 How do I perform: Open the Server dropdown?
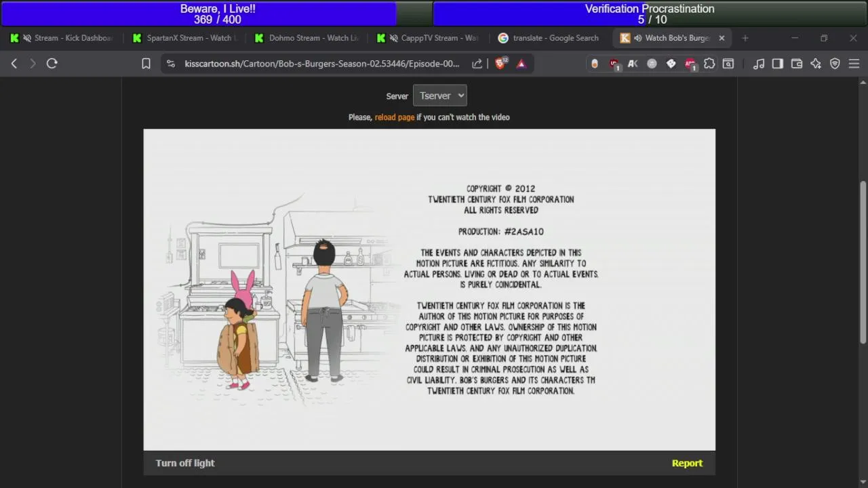point(439,96)
